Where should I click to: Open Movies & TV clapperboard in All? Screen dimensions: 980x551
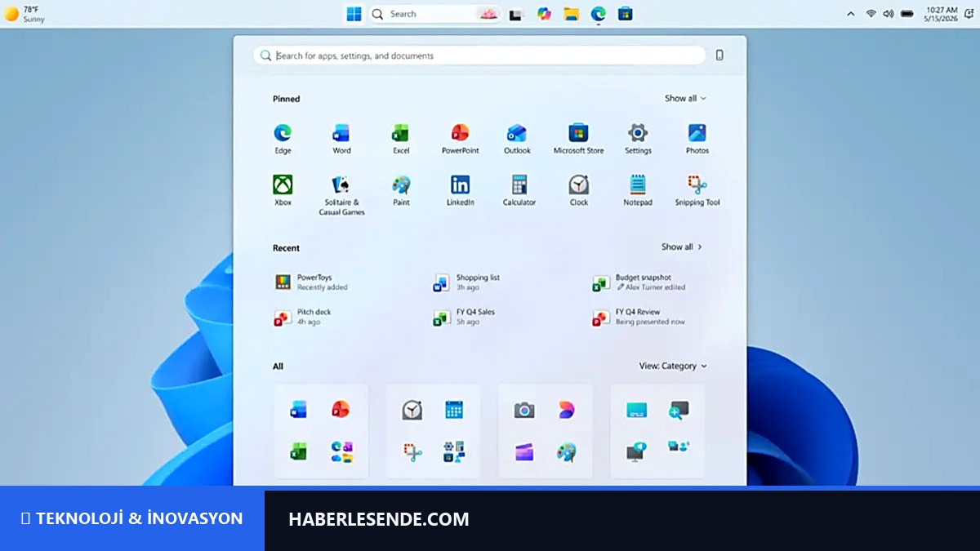pos(524,451)
